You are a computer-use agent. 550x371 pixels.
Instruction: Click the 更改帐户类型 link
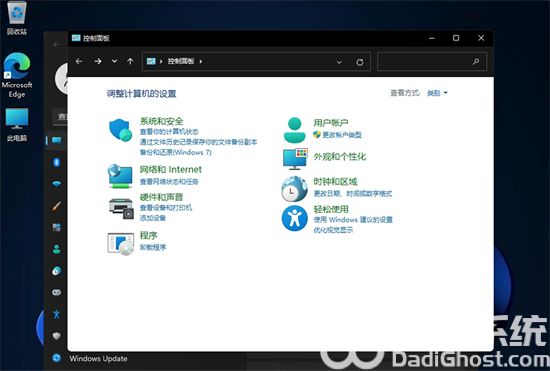point(342,135)
